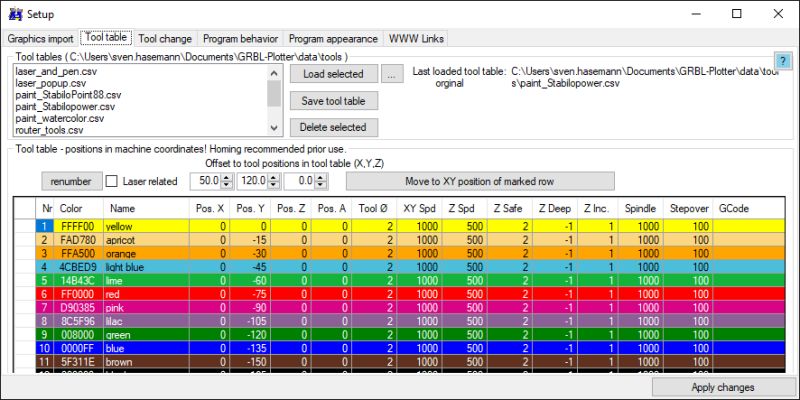Click the GRBL-Plotter Setup window icon
This screenshot has width=800, height=400.
pyautogui.click(x=15, y=14)
